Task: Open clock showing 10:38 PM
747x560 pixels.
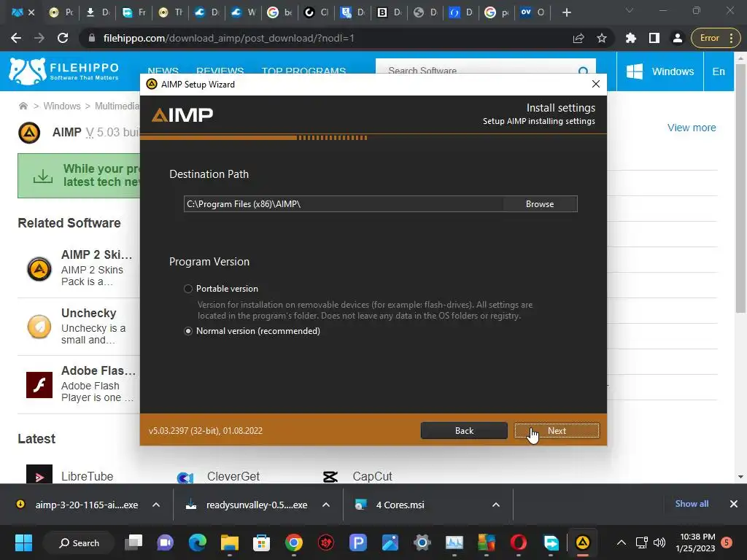Action: (x=695, y=542)
